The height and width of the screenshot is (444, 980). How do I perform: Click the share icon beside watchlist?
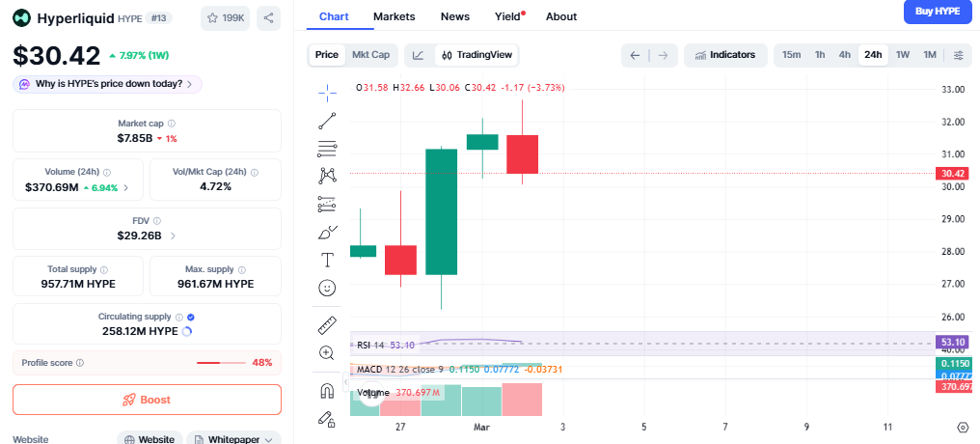click(x=269, y=17)
